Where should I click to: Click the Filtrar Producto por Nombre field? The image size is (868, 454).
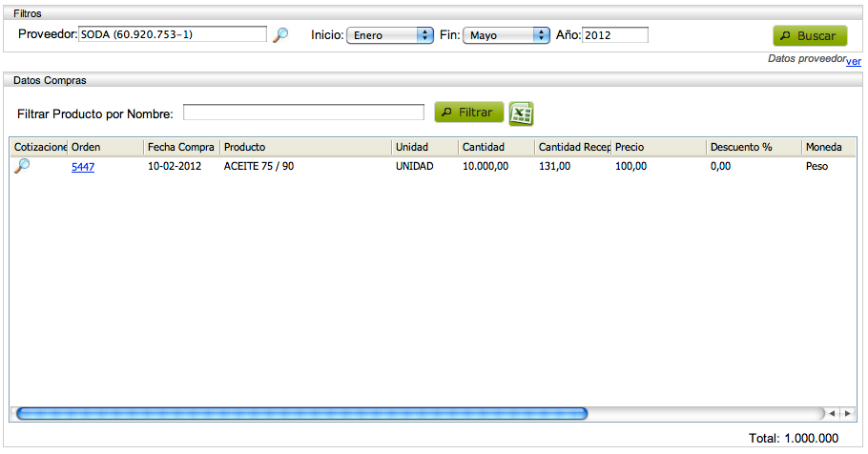click(303, 113)
